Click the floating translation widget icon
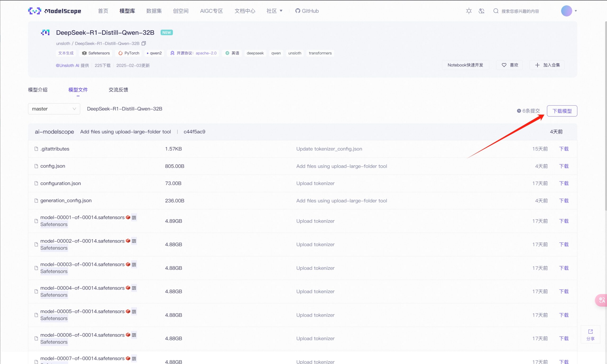The width and height of the screenshot is (607, 364). coord(601,300)
